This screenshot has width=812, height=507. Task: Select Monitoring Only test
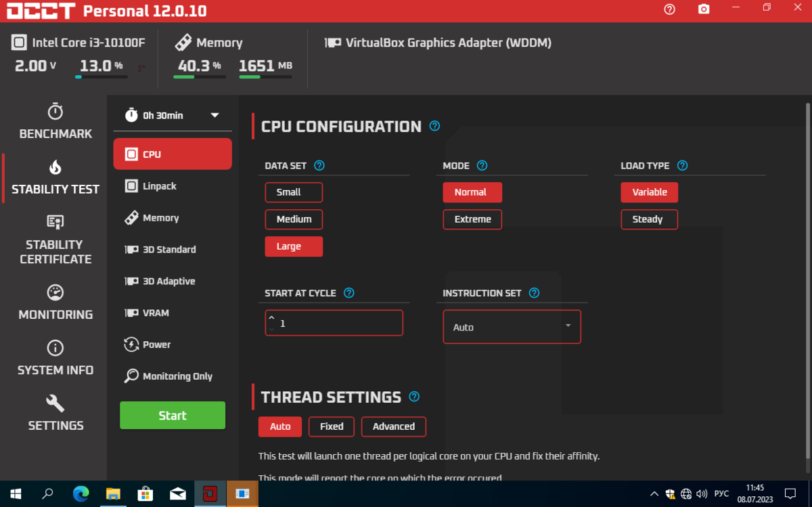point(173,376)
